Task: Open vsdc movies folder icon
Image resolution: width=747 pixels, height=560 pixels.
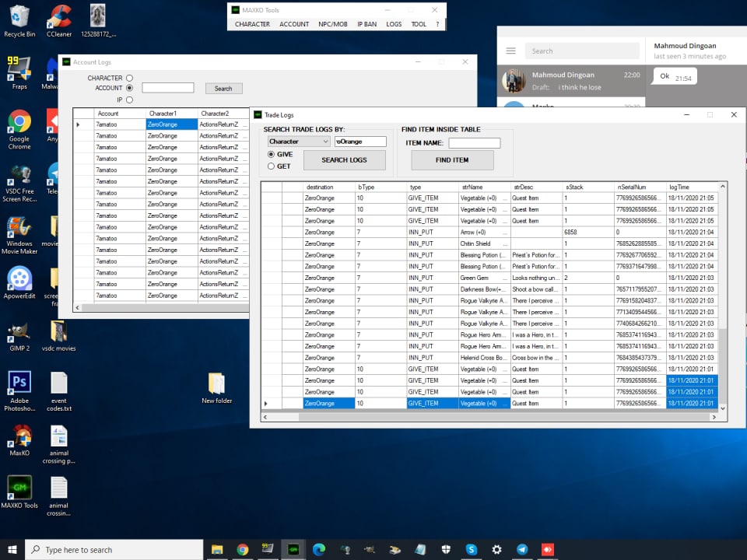Action: tap(58, 336)
